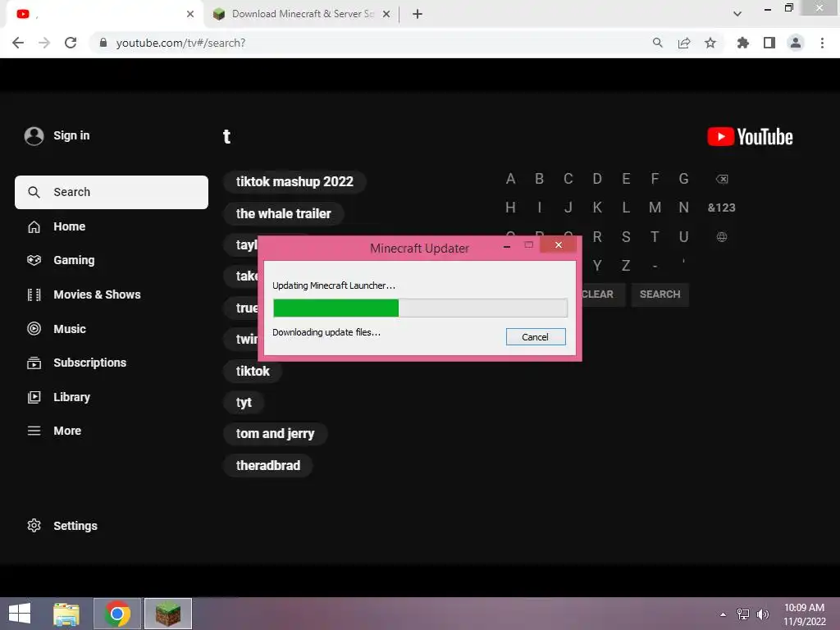Reload the page in Chrome
840x630 pixels.
(x=71, y=43)
